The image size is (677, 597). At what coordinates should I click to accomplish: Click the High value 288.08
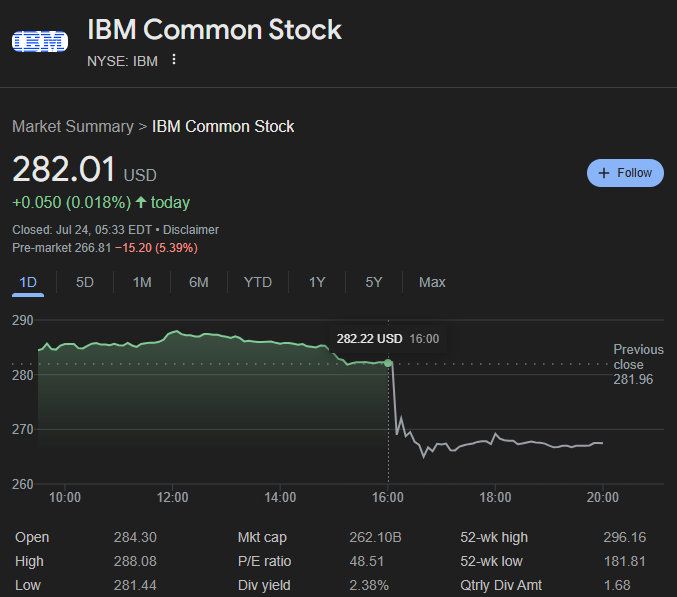(135, 561)
